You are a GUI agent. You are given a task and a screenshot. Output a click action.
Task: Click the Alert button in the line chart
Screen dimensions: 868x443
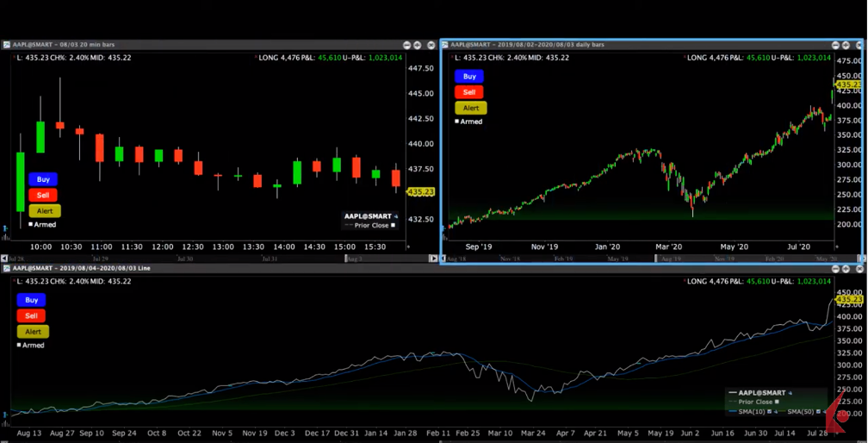click(x=32, y=331)
